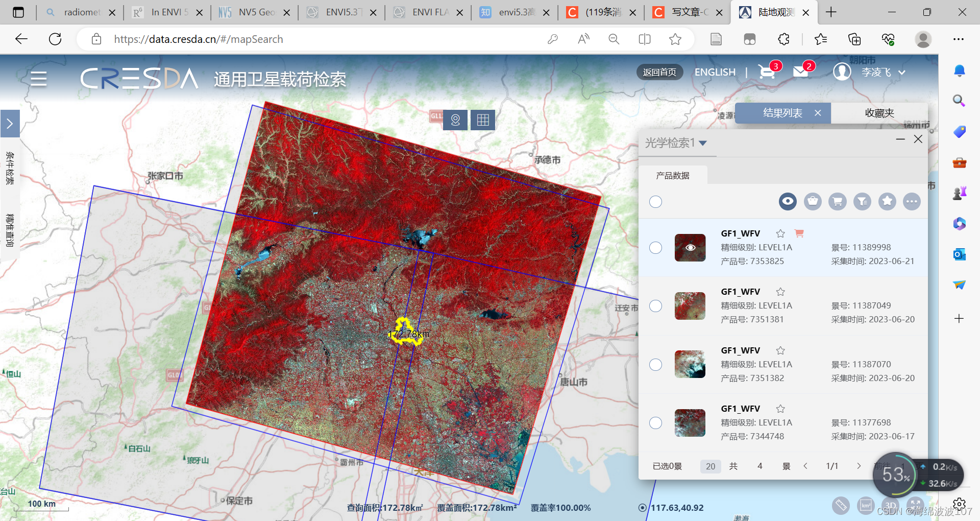Image resolution: width=980 pixels, height=521 pixels.
Task: Change page size value 20
Action: (x=710, y=466)
